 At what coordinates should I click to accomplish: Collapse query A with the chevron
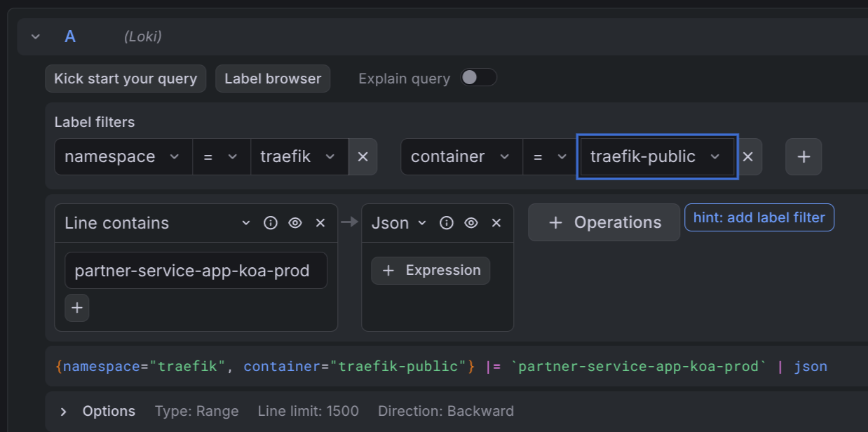click(x=36, y=36)
